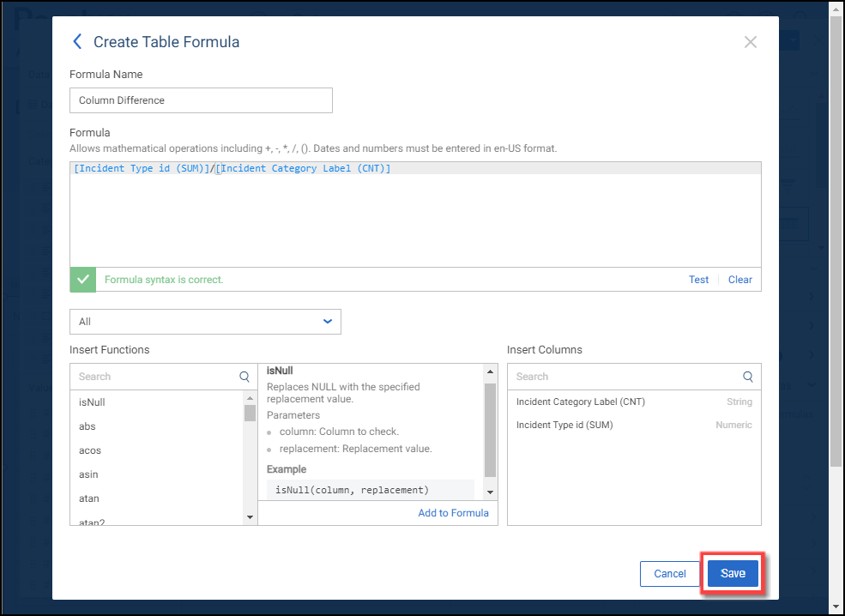Select the atan function
Viewport: 845px width, 616px height.
coord(89,498)
